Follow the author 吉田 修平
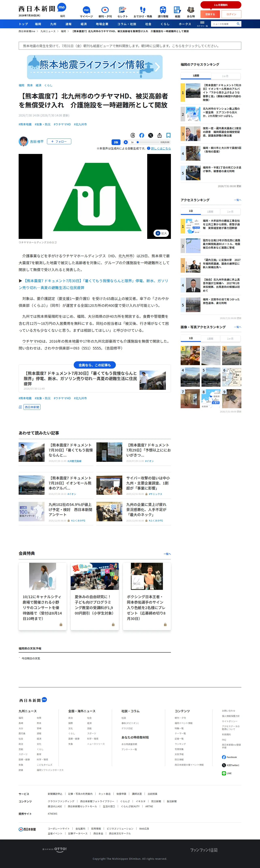Screen dimensions: 260x868 point(59,142)
